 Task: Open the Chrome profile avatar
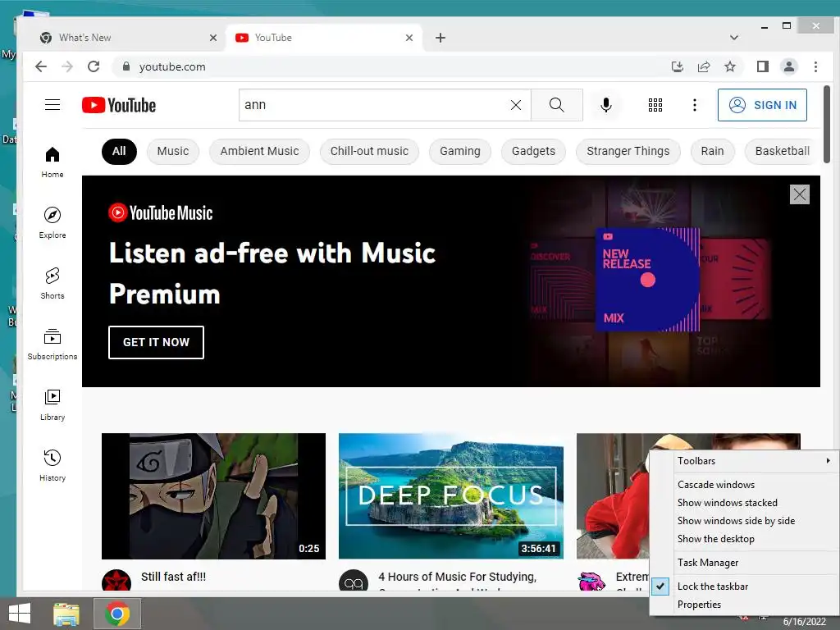[x=788, y=66]
